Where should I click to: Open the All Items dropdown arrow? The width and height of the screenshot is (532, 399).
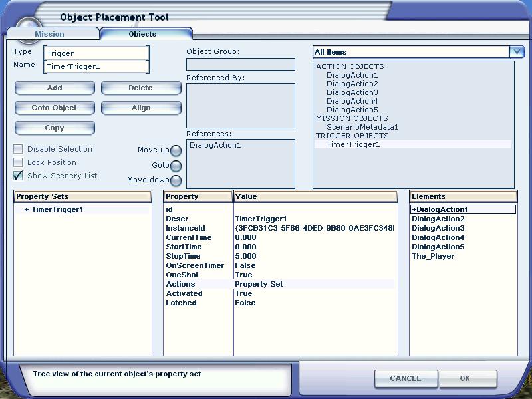[x=517, y=52]
